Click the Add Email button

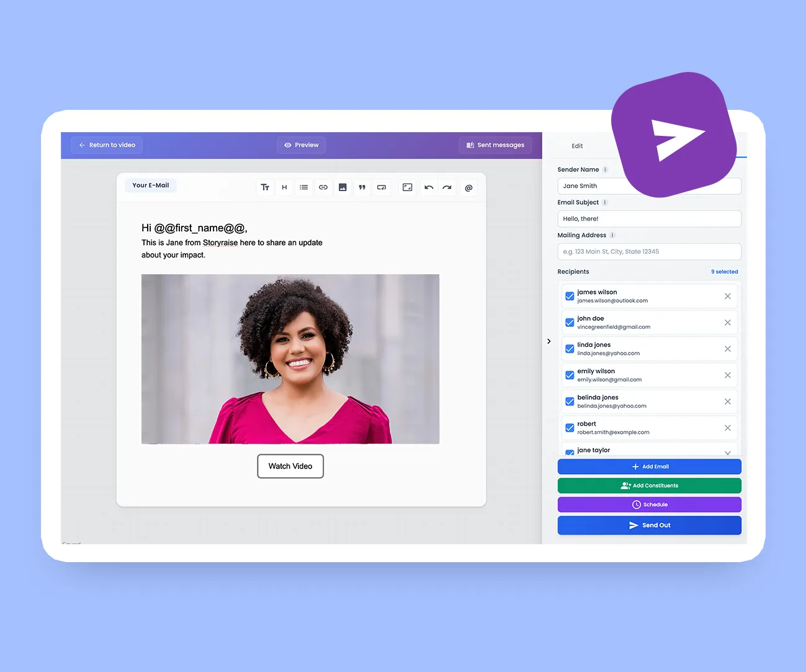649,467
